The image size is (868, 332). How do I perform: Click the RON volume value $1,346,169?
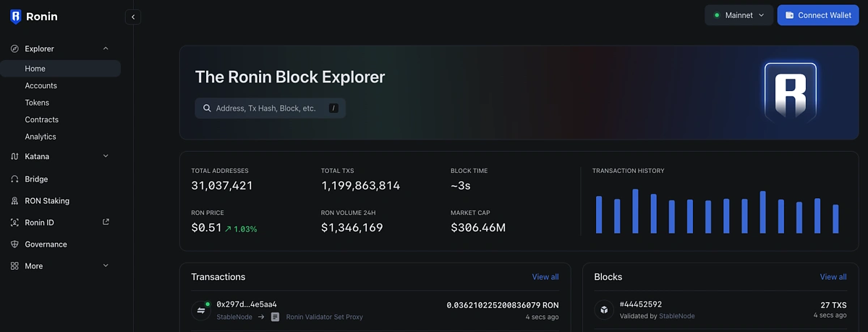[352, 228]
